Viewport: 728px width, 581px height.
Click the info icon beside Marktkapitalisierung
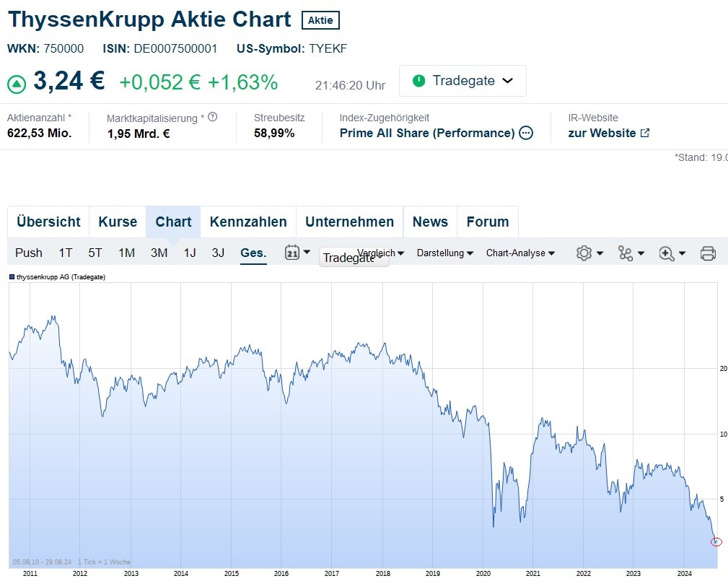point(213,117)
